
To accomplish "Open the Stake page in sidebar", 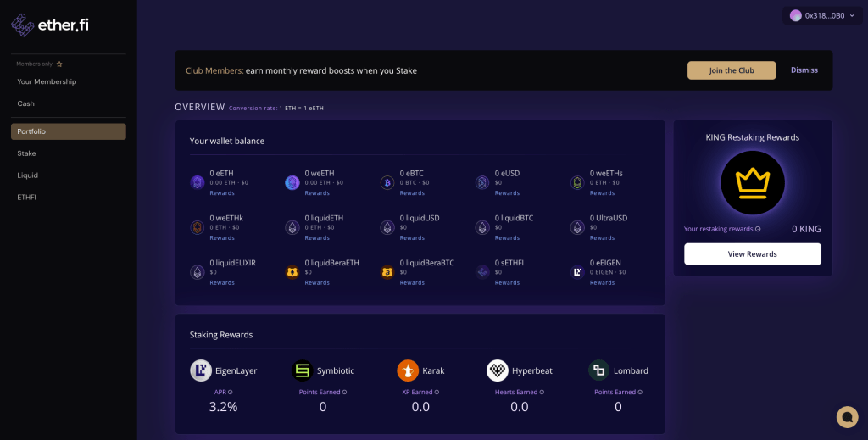I will tap(27, 153).
